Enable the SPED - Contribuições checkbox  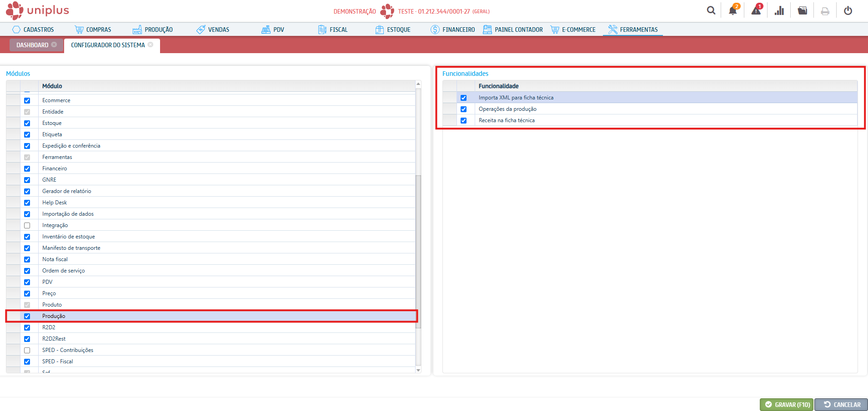[27, 351]
